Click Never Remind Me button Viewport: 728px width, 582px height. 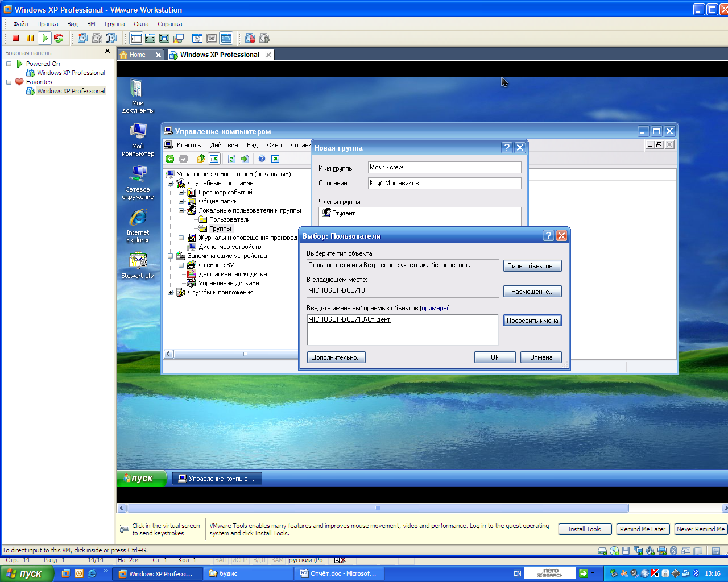pos(701,529)
